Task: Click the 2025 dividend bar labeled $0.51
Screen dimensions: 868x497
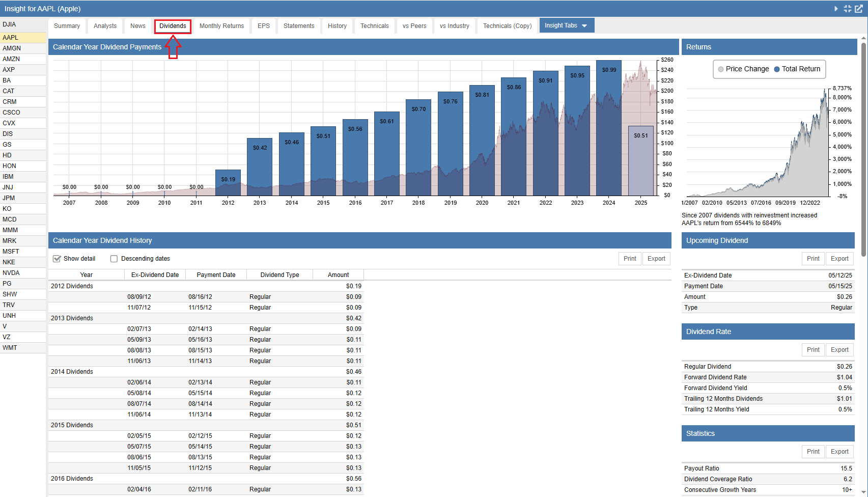Action: pos(641,161)
